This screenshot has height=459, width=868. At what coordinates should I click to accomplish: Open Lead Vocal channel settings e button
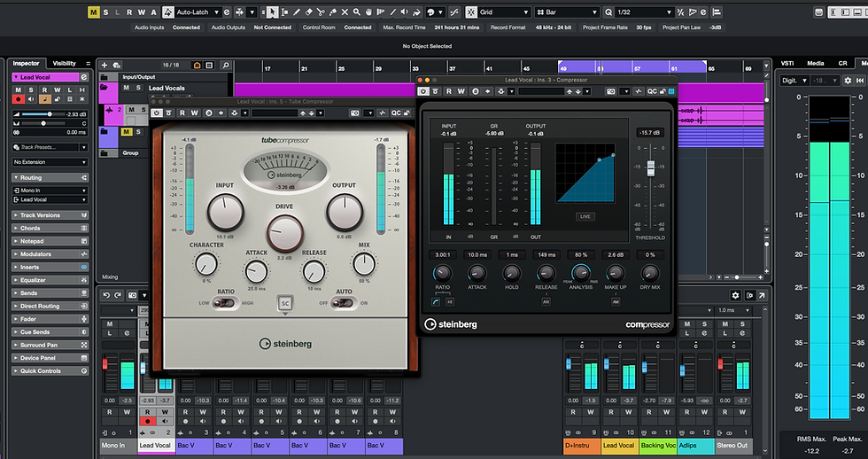pyautogui.click(x=83, y=77)
